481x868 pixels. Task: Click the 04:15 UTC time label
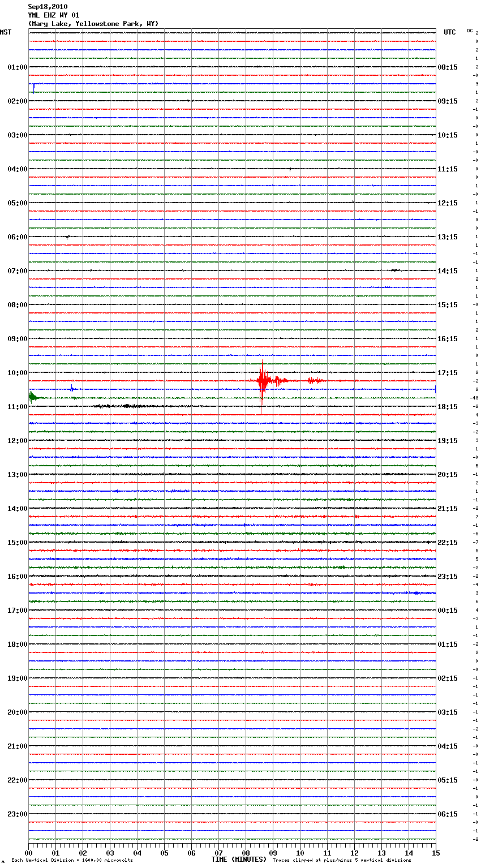[448, 746]
